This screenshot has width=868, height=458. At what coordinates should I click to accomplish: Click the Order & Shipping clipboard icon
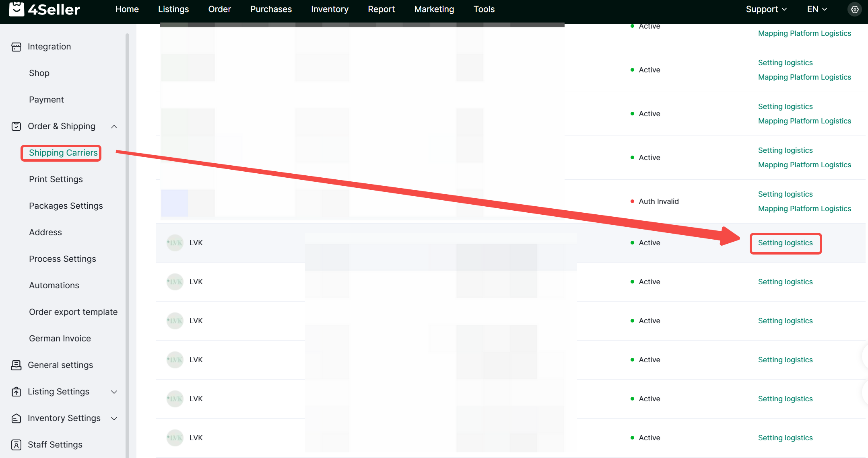coord(16,126)
